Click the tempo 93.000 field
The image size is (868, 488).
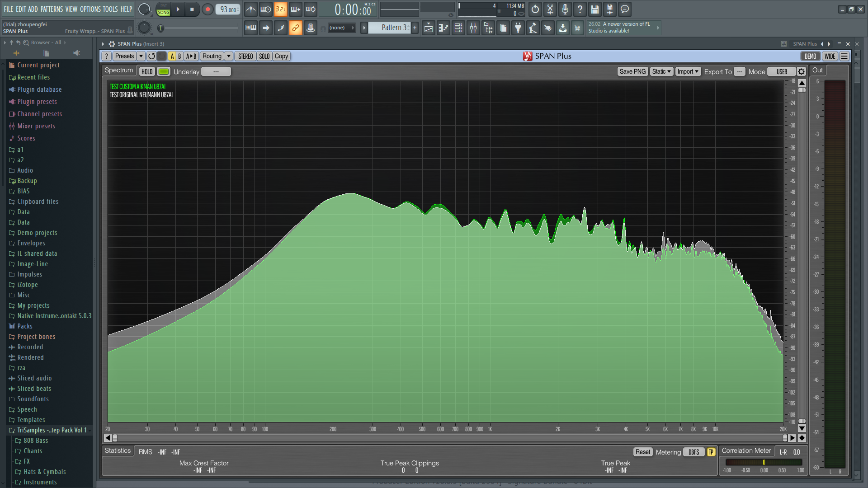click(x=228, y=9)
